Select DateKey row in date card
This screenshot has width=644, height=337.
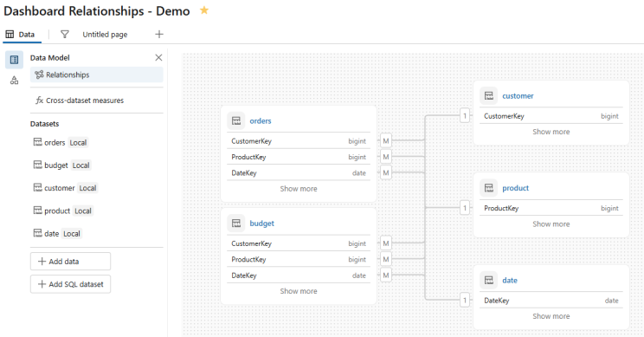tap(551, 301)
